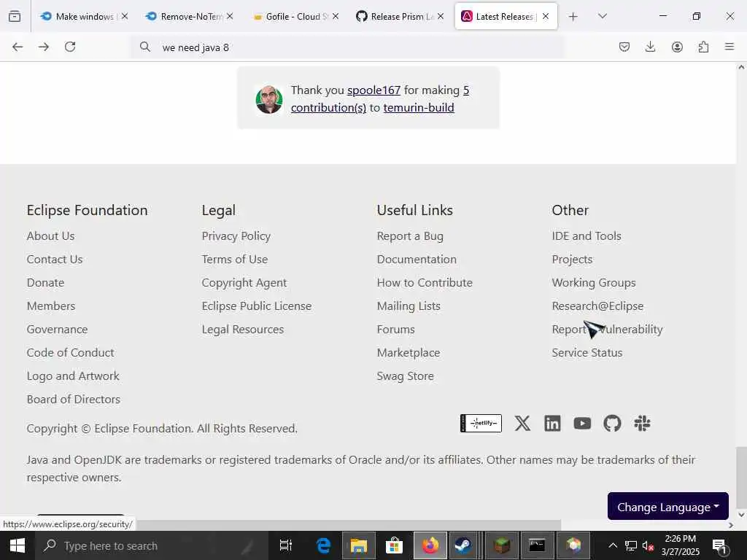Open the X (Twitter) social icon

522,423
